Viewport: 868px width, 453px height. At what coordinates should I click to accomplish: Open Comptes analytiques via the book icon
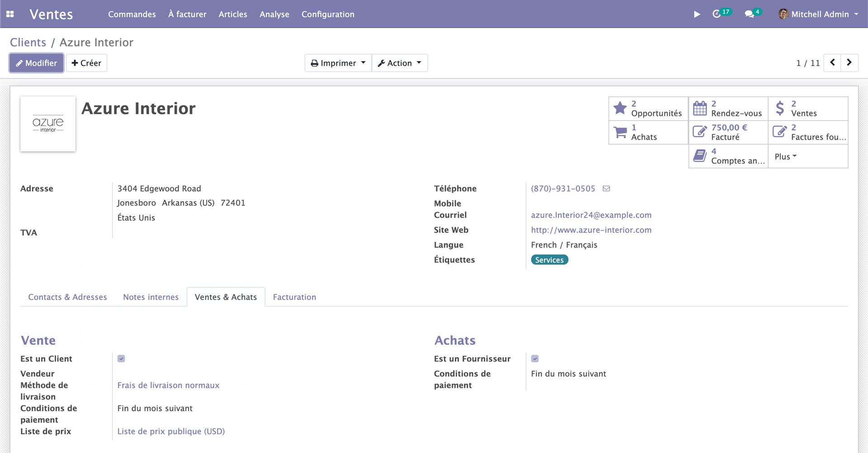700,156
